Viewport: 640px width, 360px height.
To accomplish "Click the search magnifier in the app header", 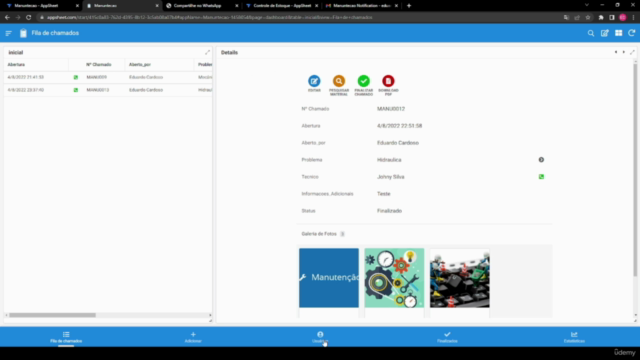I will (591, 33).
